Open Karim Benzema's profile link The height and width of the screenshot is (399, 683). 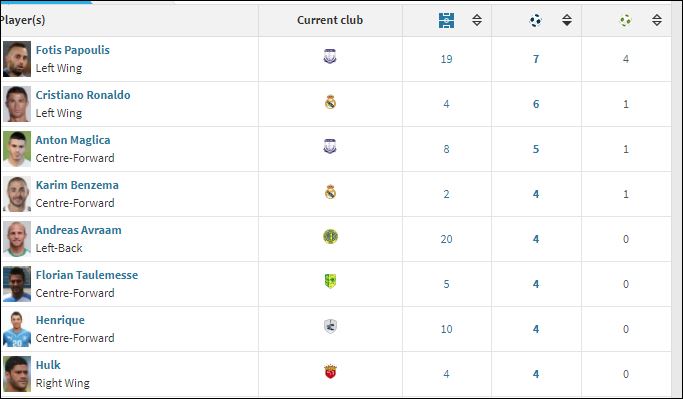point(77,185)
